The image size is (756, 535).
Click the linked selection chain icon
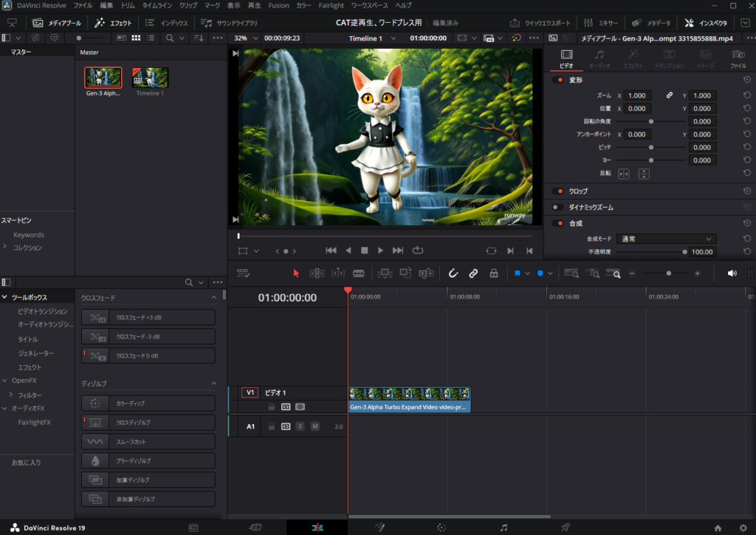[x=473, y=273]
